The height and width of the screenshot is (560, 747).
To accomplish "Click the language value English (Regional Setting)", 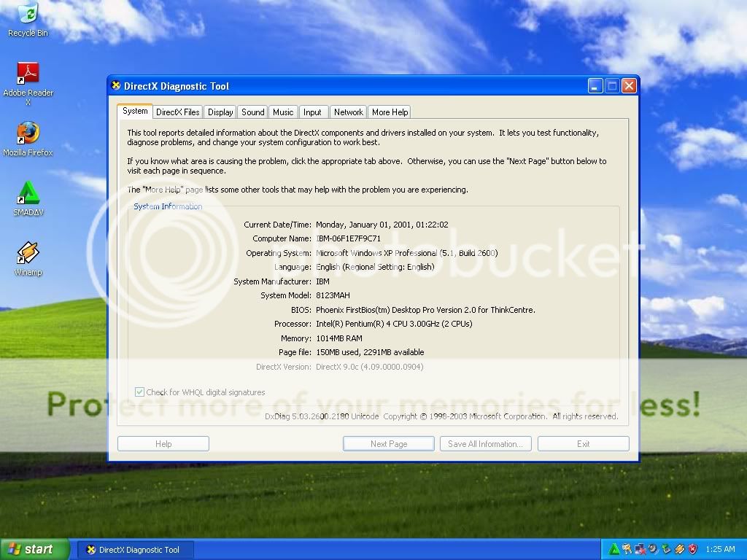I will [x=375, y=267].
